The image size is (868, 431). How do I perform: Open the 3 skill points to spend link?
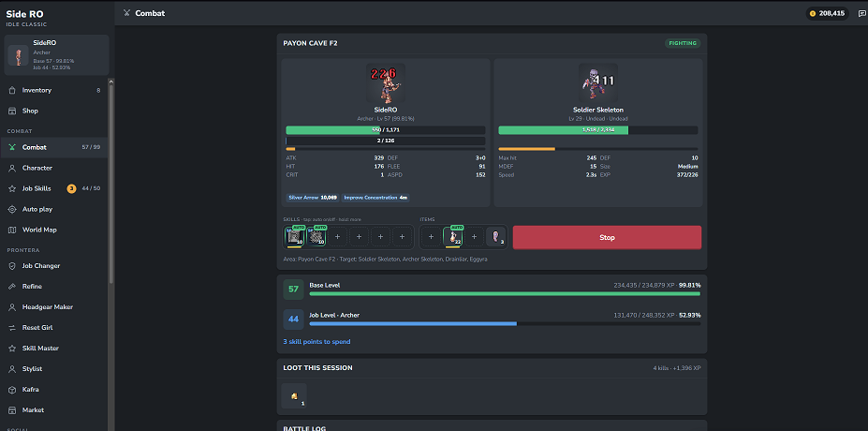(x=316, y=342)
